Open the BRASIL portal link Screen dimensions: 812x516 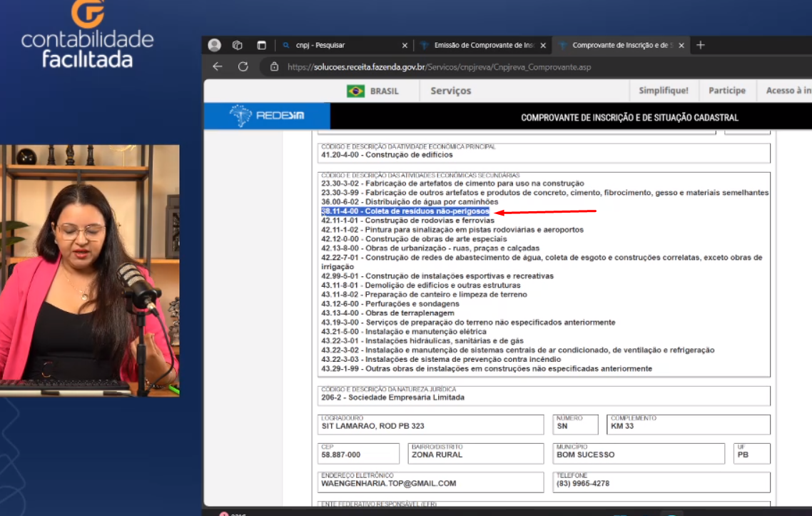coord(385,91)
